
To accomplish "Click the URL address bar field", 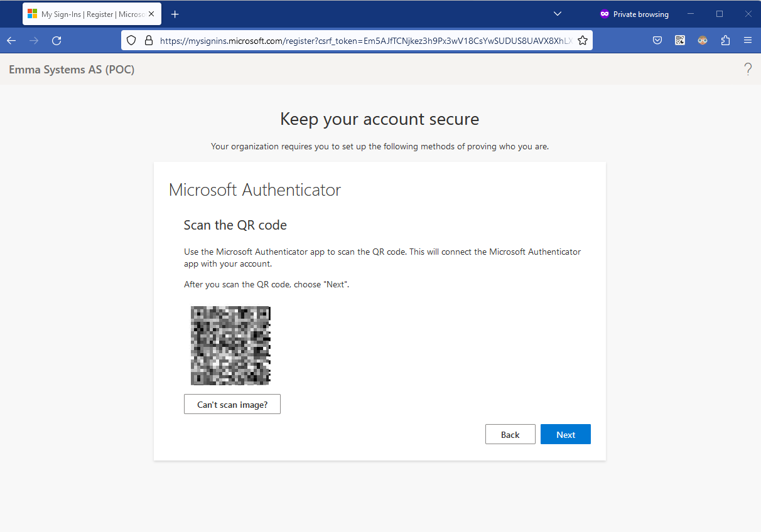I will 364,40.
